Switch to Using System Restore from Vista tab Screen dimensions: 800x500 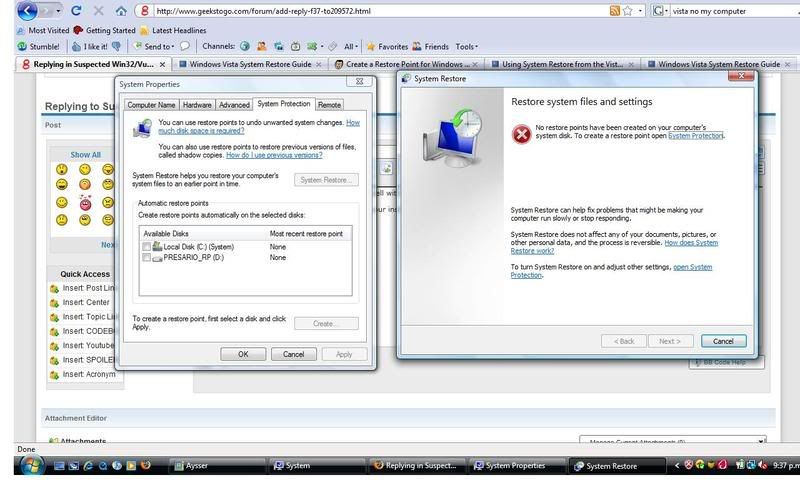563,64
